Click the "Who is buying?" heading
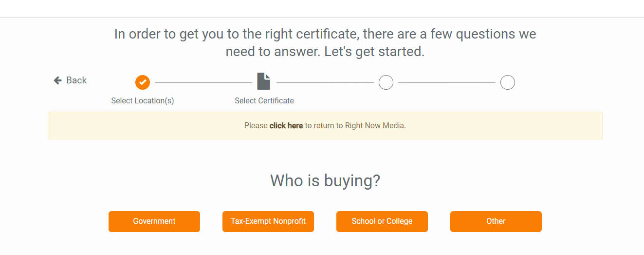The width and height of the screenshot is (644, 255). point(325,181)
